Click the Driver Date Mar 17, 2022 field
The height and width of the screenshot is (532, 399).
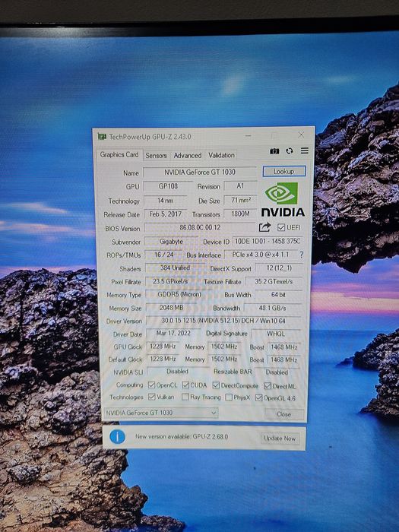[x=173, y=333]
